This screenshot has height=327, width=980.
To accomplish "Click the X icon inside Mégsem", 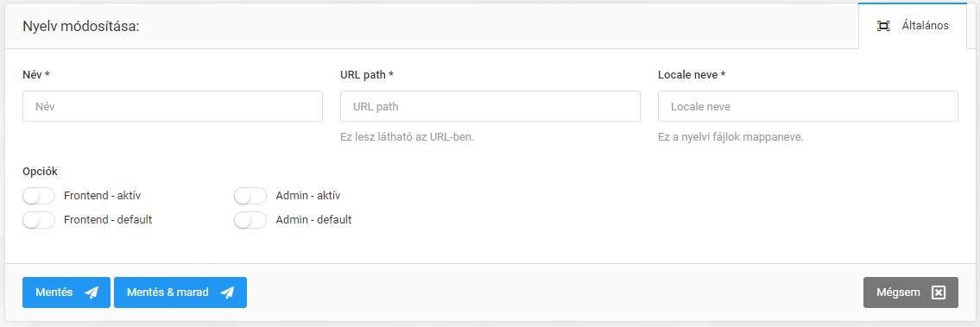I will coord(938,292).
